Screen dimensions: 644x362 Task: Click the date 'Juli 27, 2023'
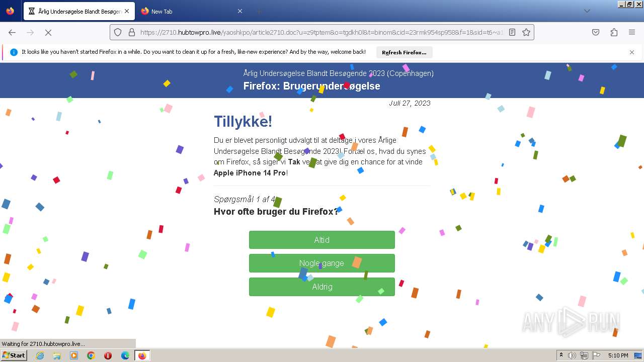410,103
